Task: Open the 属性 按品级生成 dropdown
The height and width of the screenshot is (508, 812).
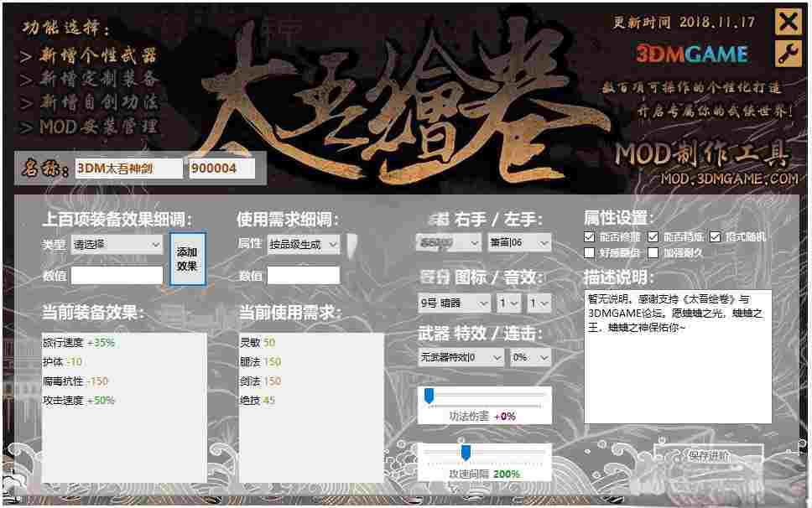Action: click(x=304, y=244)
